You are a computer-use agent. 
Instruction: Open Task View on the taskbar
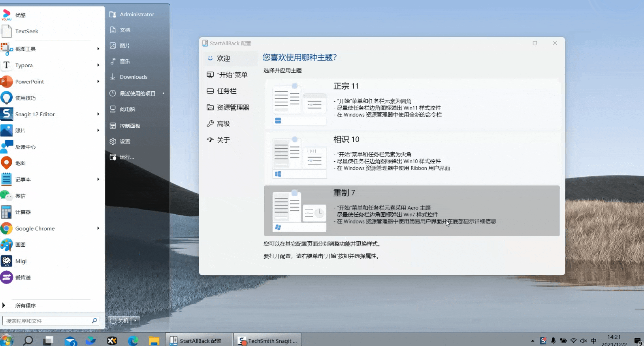point(49,340)
